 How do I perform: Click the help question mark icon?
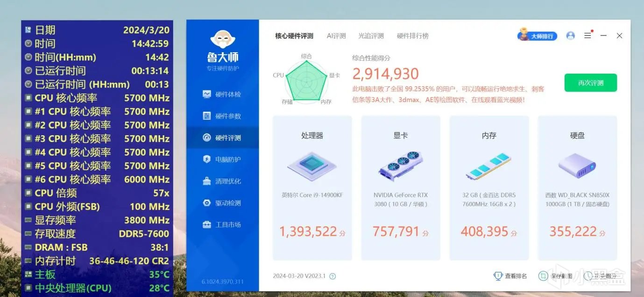tap(333, 276)
